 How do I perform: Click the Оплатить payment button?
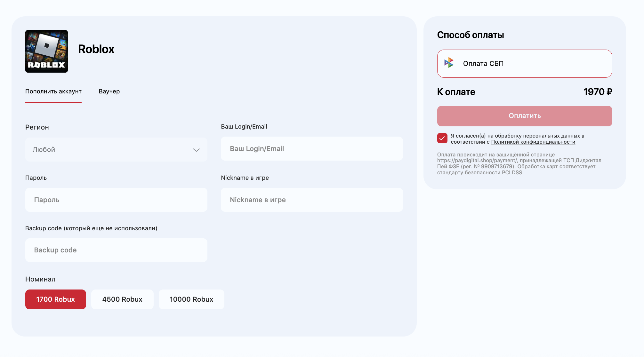(x=525, y=116)
